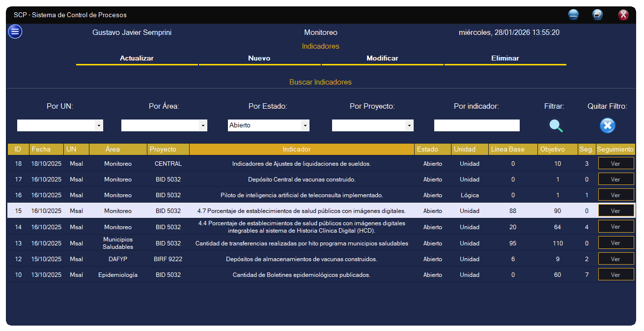This screenshot has width=644, height=331.
Task: Choose the Modificar option
Action: (x=382, y=58)
